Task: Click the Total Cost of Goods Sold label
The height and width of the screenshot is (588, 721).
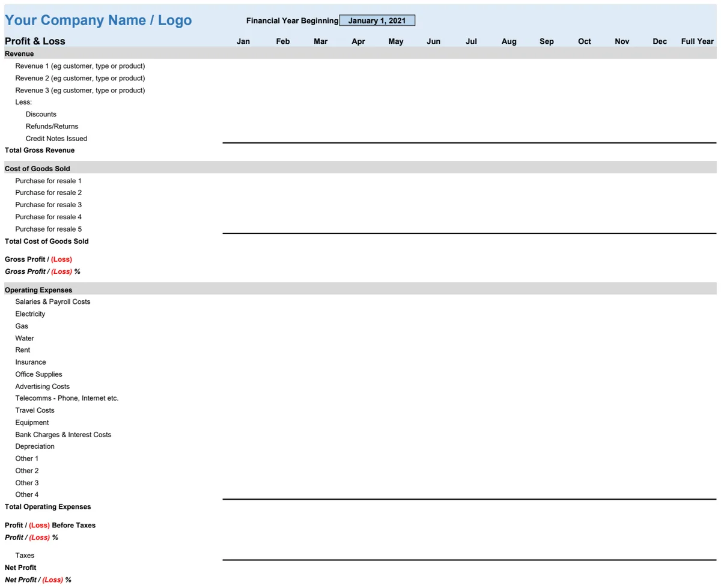Action: tap(47, 241)
